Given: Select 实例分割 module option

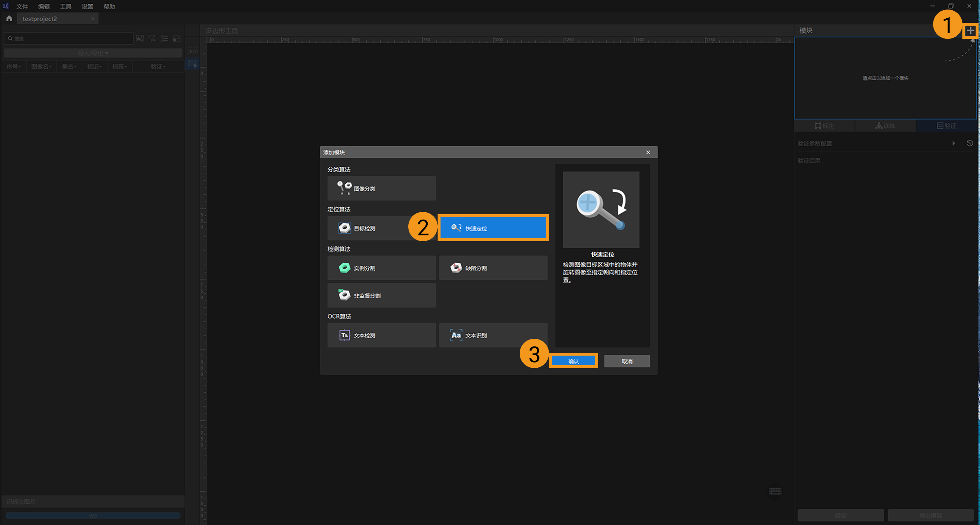Looking at the screenshot, I should [x=381, y=268].
